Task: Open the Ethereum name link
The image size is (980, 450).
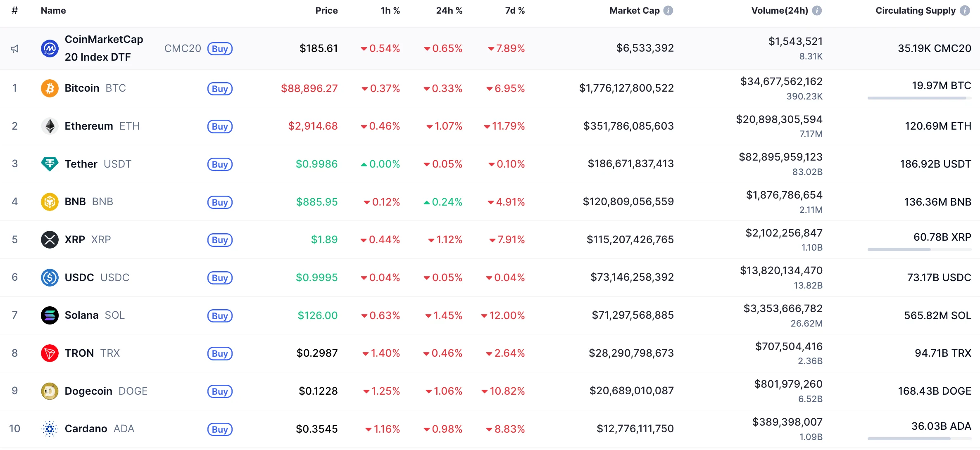Action: point(89,126)
